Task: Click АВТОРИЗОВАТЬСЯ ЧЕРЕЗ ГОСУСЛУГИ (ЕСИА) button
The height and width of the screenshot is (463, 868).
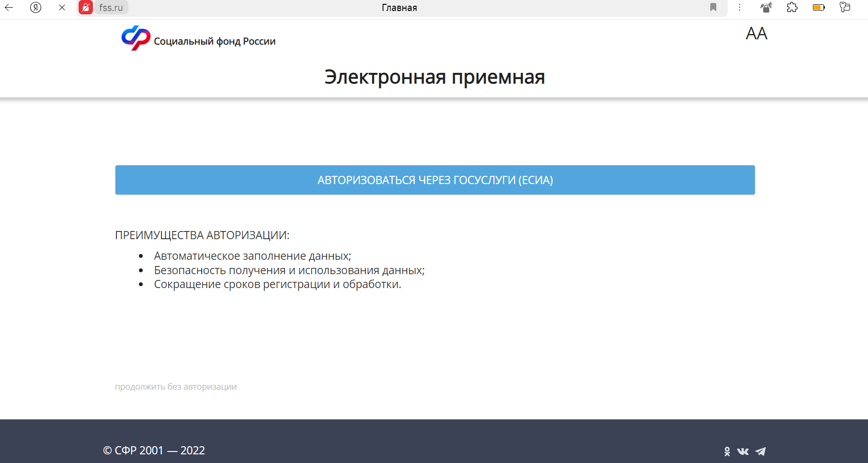Action: click(x=434, y=180)
